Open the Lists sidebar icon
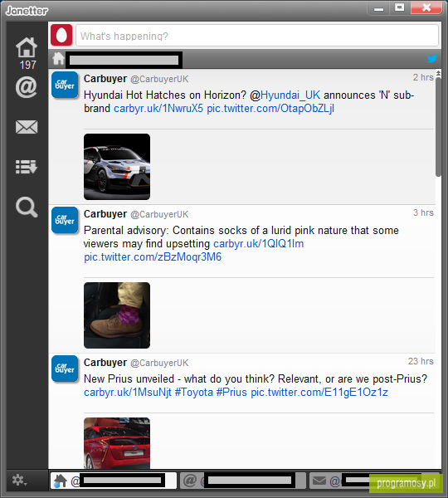The width and height of the screenshot is (448, 498). (27, 167)
